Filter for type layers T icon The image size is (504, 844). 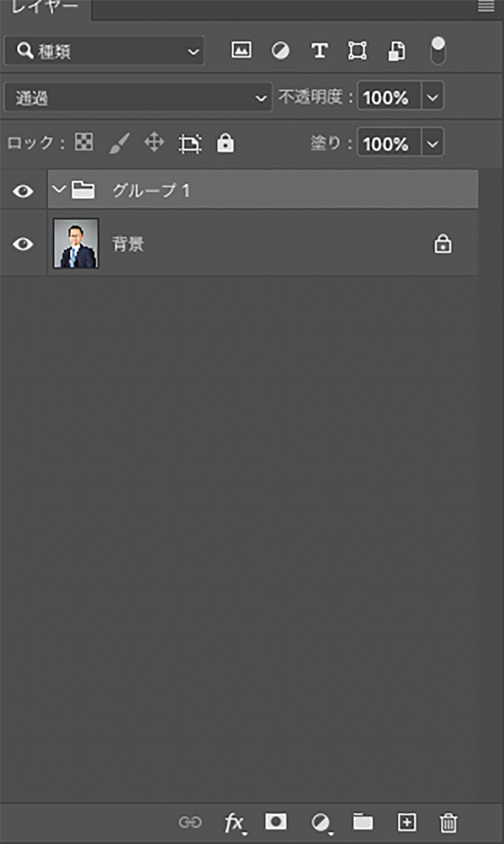click(320, 51)
